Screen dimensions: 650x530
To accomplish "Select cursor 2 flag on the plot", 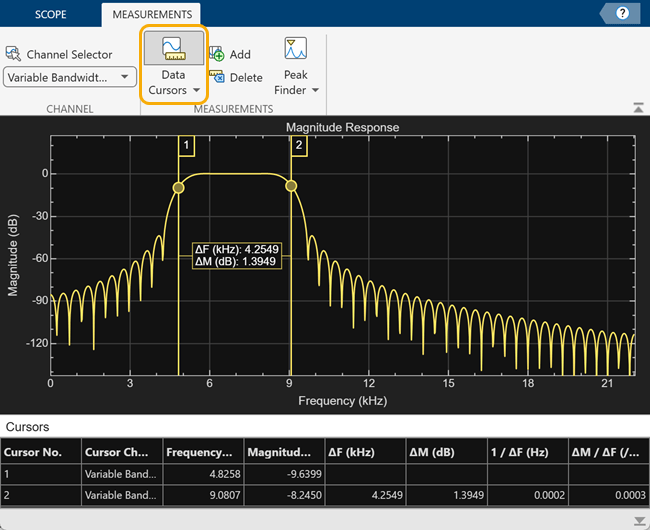I will 299,145.
